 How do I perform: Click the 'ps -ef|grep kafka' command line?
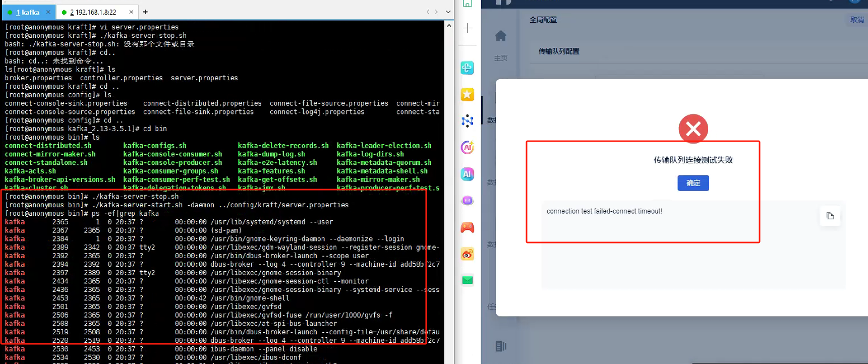(x=82, y=214)
